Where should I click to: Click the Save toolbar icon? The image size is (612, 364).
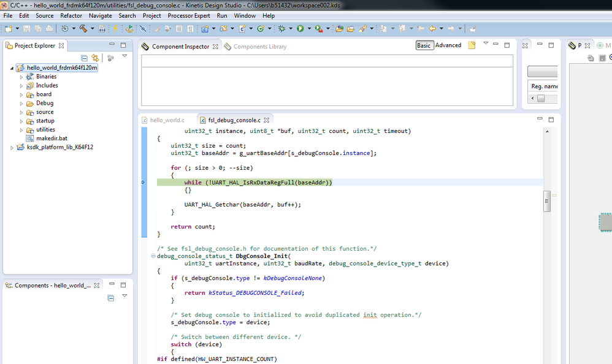coord(26,28)
